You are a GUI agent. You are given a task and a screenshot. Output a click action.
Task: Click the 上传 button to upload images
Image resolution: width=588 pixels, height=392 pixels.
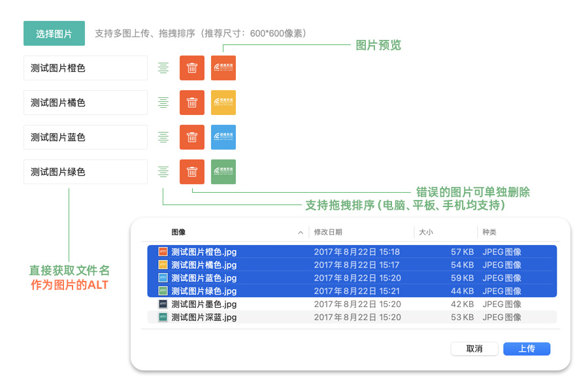tap(527, 348)
